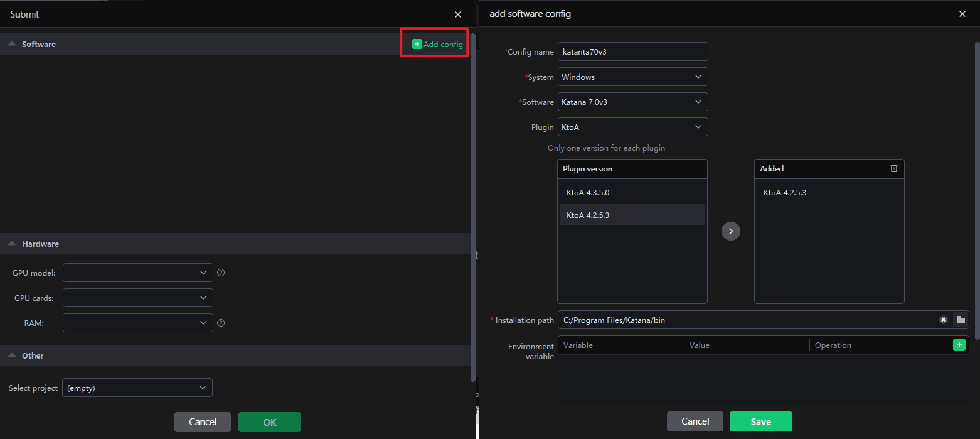The width and height of the screenshot is (980, 439).
Task: Clear the installation path field
Action: [x=943, y=320]
